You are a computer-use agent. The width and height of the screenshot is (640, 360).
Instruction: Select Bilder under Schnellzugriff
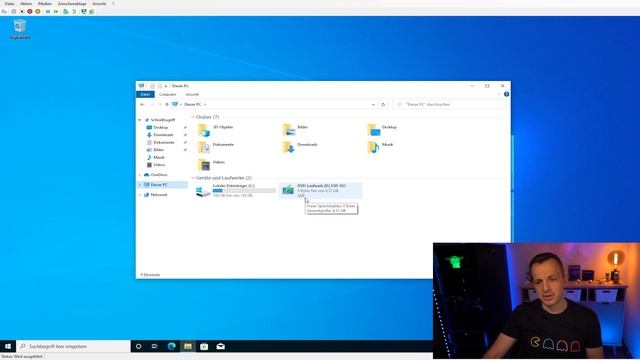tap(158, 150)
